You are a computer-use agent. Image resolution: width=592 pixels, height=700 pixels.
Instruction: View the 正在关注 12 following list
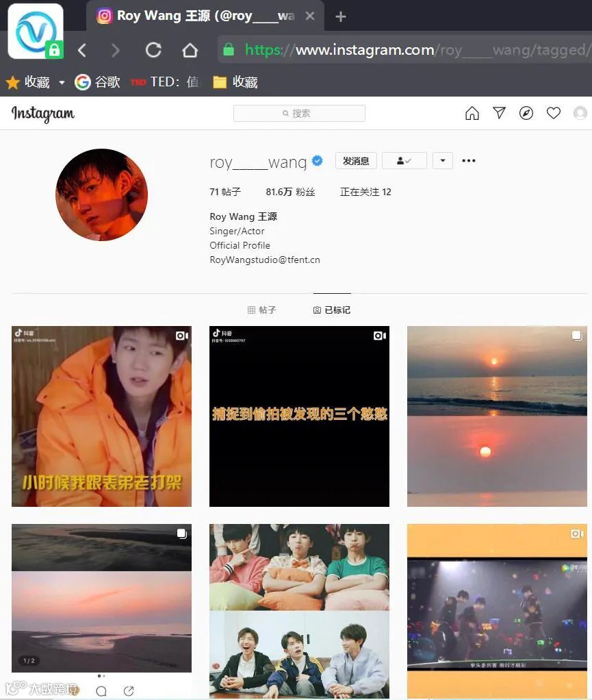click(x=365, y=192)
